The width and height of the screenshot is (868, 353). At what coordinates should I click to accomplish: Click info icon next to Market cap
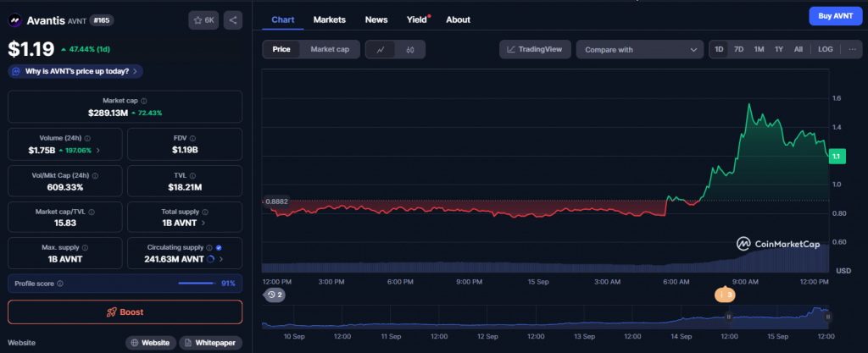(144, 101)
